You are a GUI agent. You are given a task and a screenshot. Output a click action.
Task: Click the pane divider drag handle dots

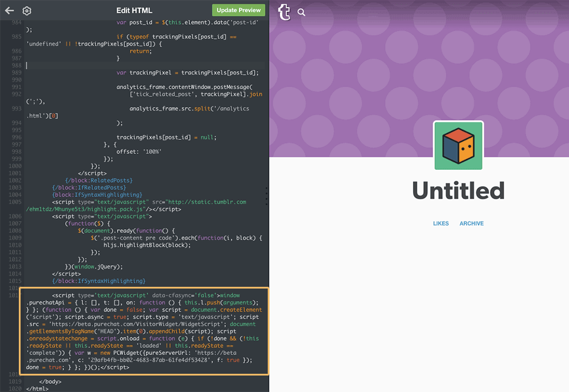pyautogui.click(x=267, y=196)
